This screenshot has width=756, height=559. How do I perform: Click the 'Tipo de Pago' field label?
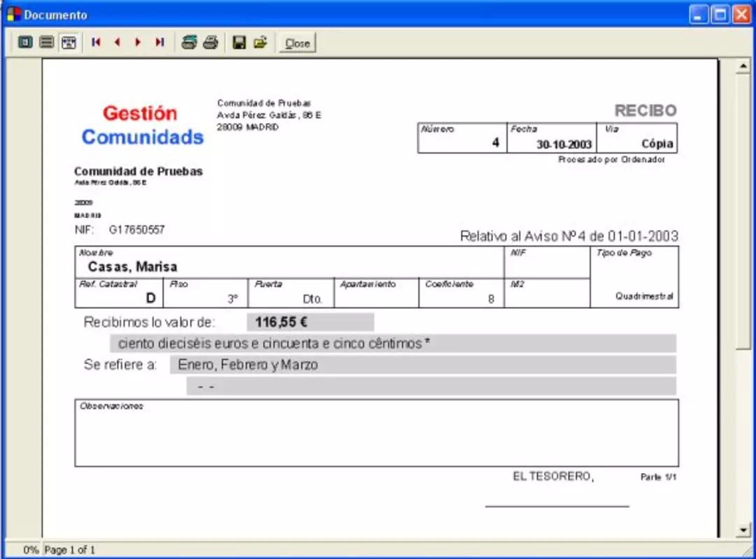point(624,253)
